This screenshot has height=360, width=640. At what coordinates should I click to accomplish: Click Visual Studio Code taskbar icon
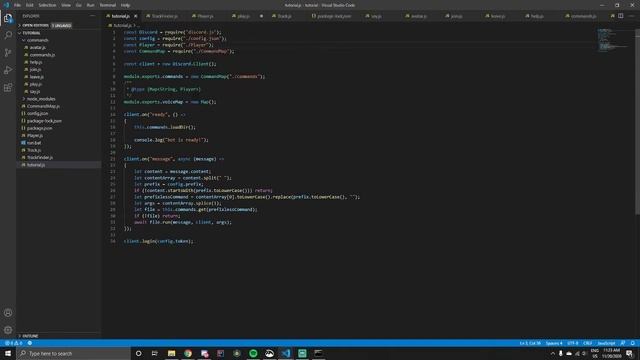[286, 353]
